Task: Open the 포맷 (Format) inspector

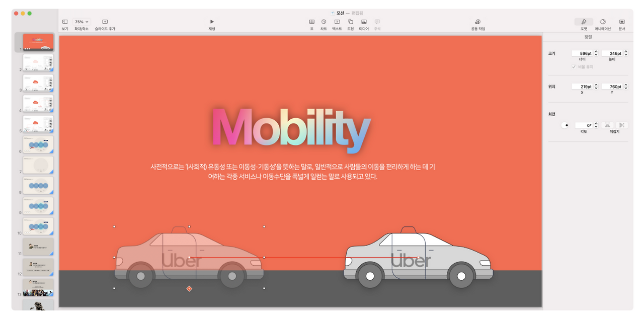Action: click(x=584, y=22)
